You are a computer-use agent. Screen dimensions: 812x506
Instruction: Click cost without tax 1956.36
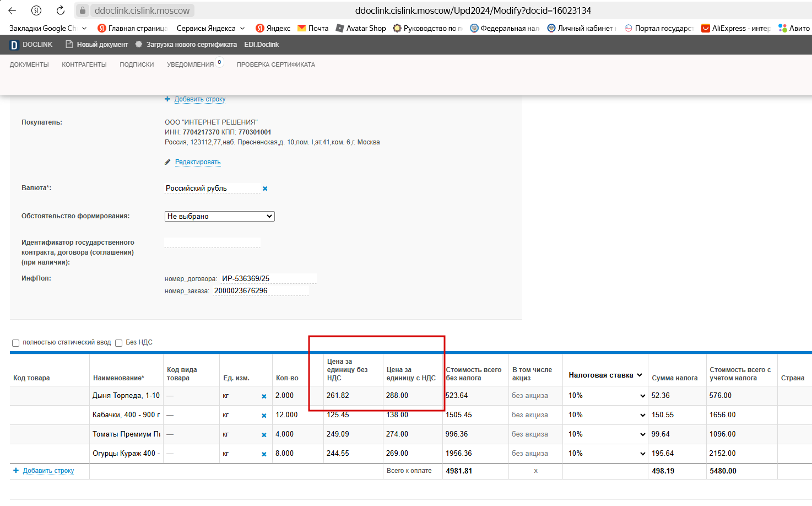pos(459,454)
